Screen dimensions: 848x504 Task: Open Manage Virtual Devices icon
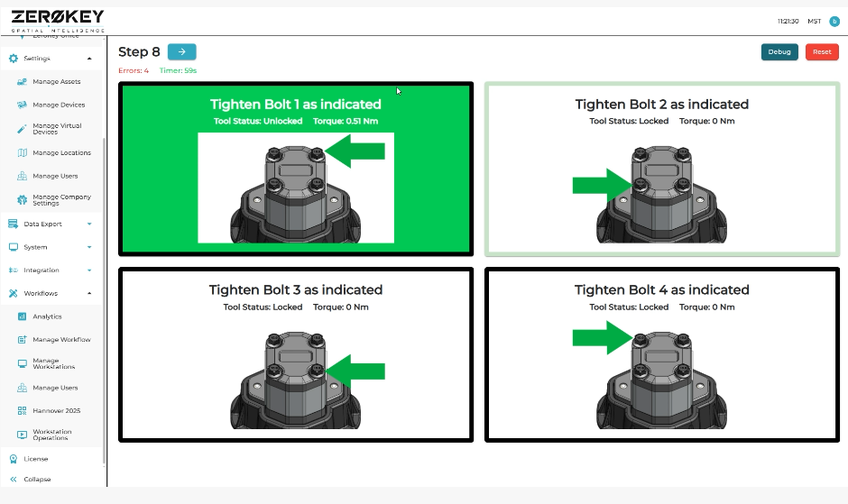(x=23, y=129)
